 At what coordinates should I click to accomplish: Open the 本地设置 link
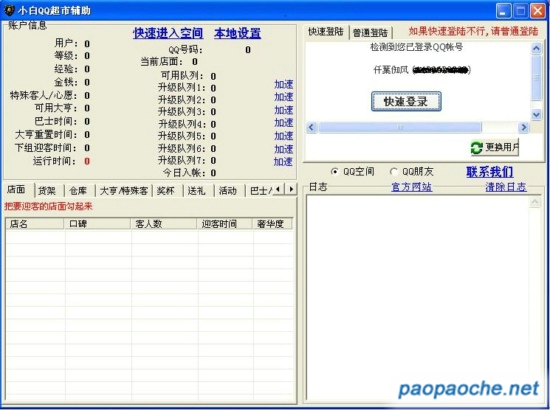[x=237, y=33]
